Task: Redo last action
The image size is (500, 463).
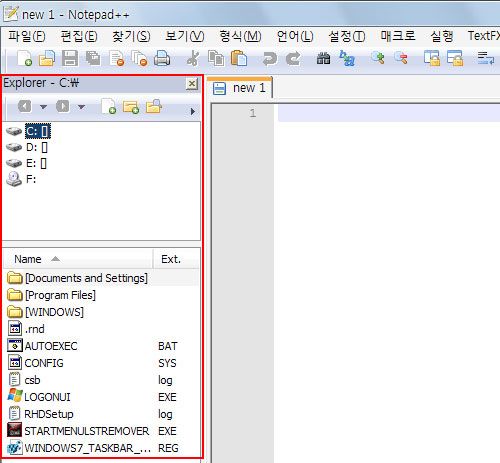Action: point(293,59)
